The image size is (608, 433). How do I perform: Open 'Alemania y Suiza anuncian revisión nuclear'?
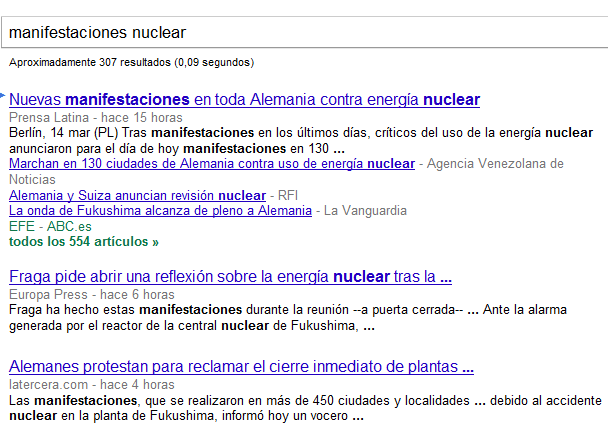pyautogui.click(x=138, y=195)
